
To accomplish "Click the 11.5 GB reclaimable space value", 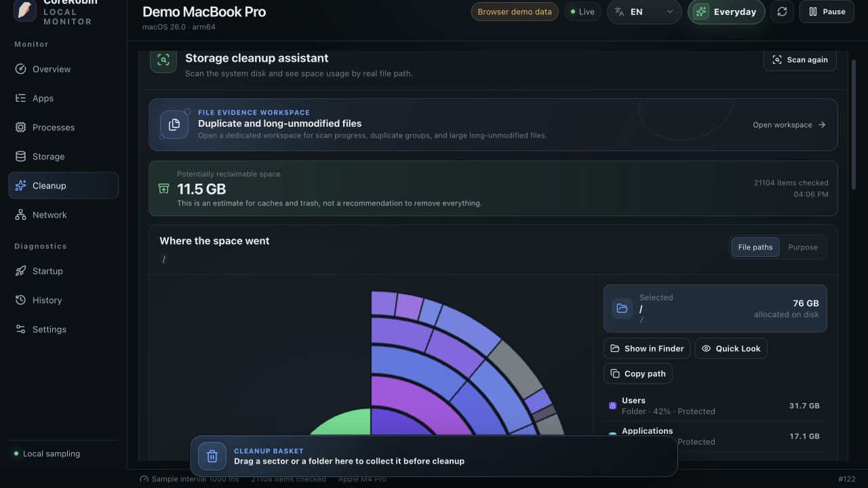I will click(201, 189).
